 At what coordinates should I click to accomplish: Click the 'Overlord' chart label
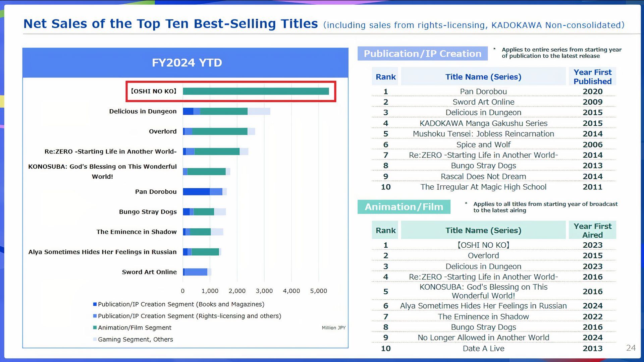pyautogui.click(x=163, y=131)
